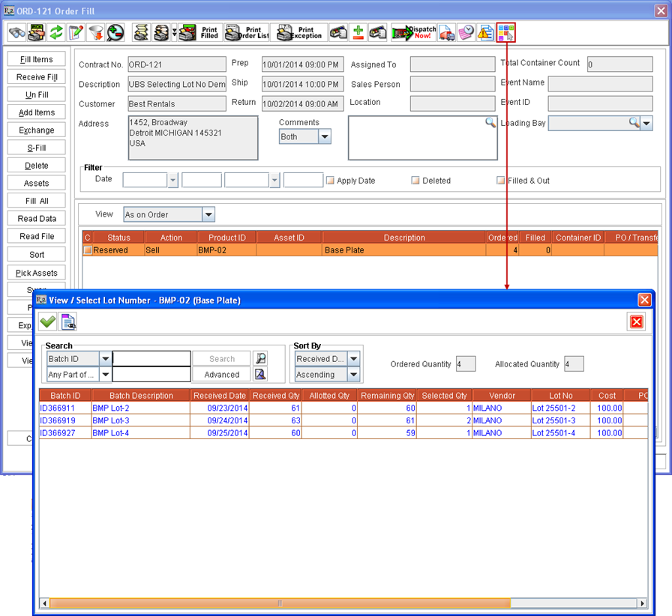This screenshot has height=616, width=672.
Task: Click the green checkmark in the lot dialog
Action: coord(46,321)
